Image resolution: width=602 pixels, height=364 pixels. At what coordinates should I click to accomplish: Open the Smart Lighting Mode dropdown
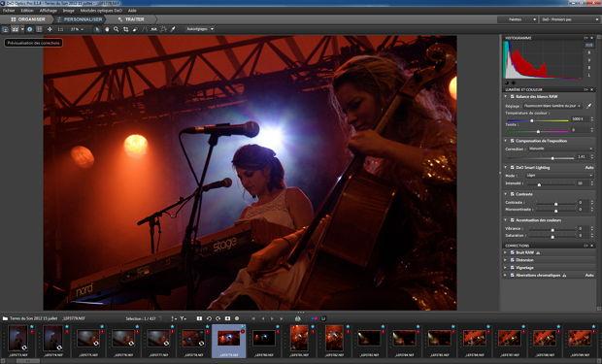click(560, 176)
